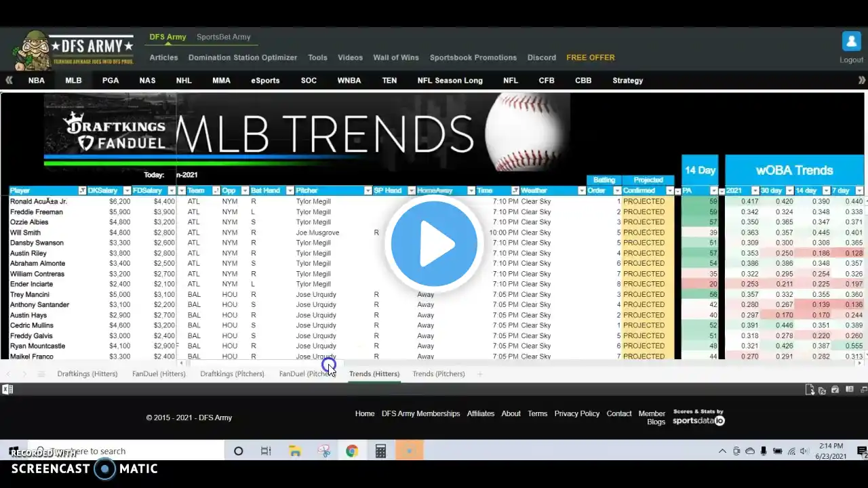Open notifications action center icon
The image size is (868, 488).
[x=863, y=451]
